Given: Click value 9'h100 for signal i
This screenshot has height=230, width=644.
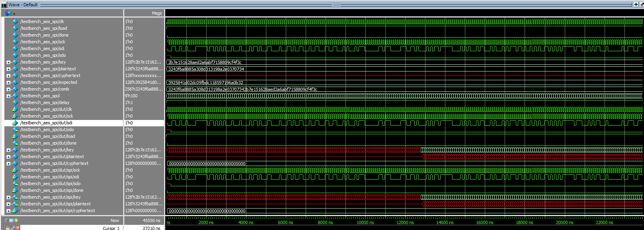Looking at the screenshot, I should pyautogui.click(x=131, y=96).
